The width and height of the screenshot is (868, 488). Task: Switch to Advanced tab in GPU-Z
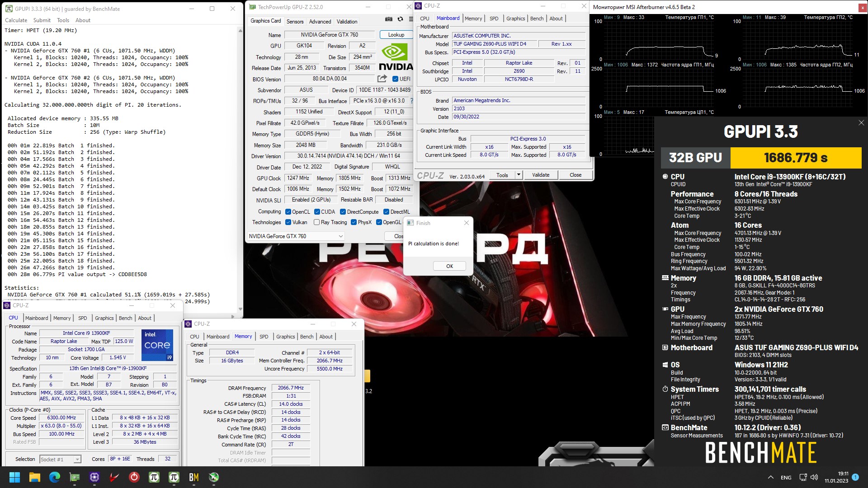320,21
